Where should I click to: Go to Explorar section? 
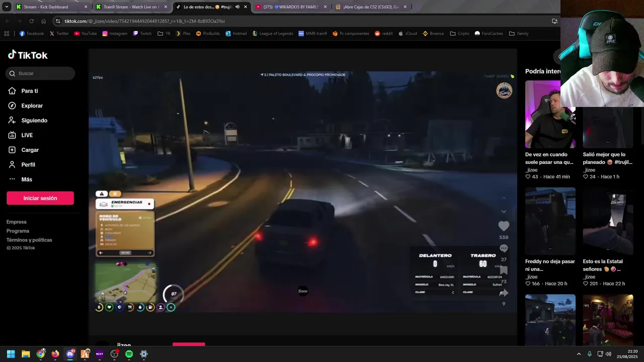coord(26,106)
